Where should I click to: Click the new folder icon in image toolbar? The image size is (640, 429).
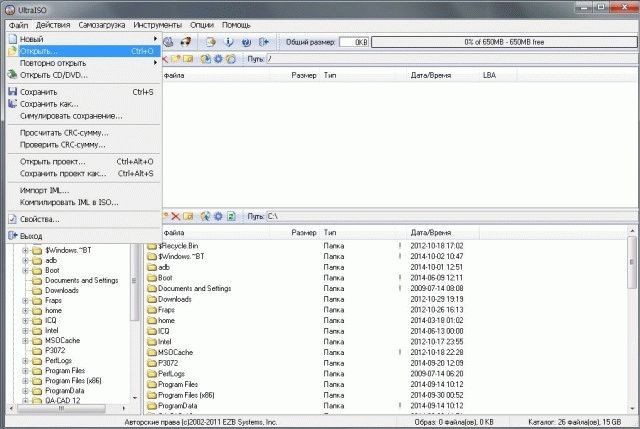point(176,59)
